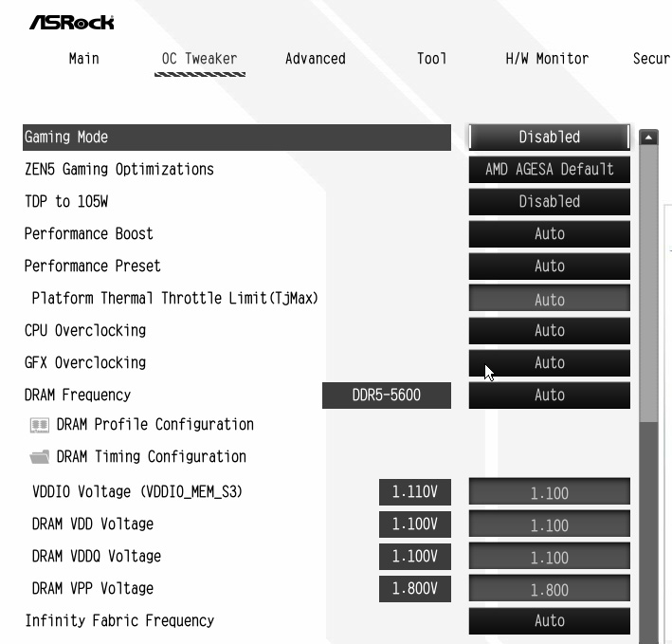Open the DRAM Timing Configuration folder icon
Viewport: 672px width, 644px height.
(40, 457)
